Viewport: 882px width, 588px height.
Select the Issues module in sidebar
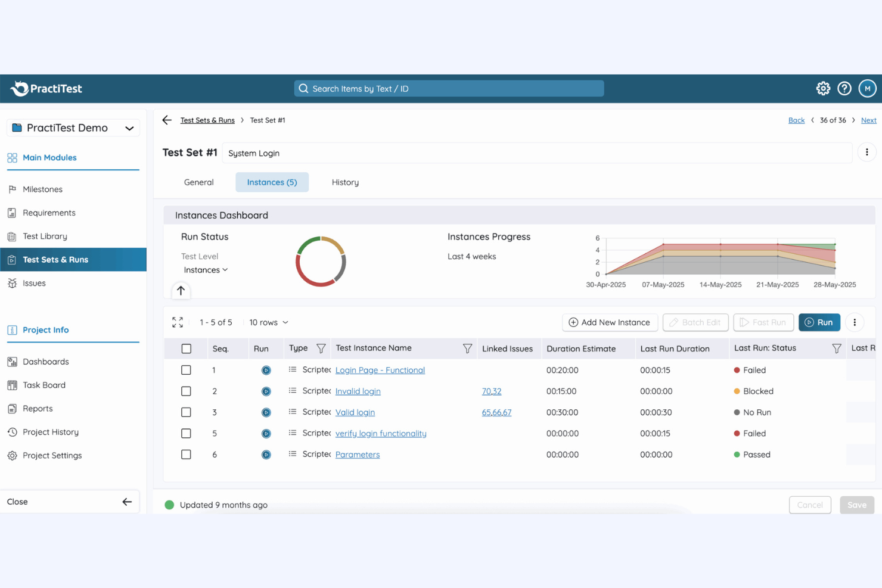34,283
